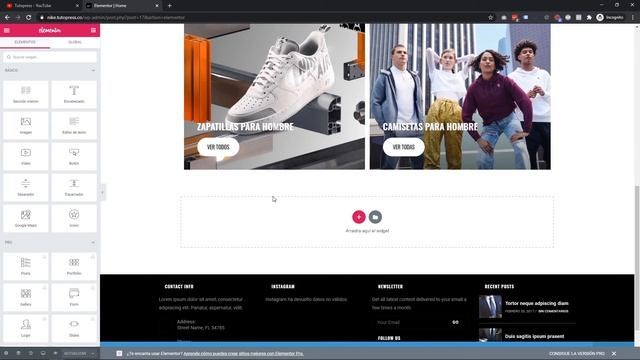Viewport: 640px width, 360px height.
Task: Go back in browser history
Action: [7, 18]
